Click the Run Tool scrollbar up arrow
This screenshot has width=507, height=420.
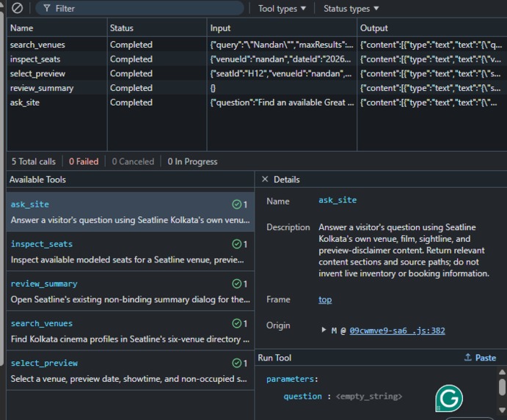point(502,372)
